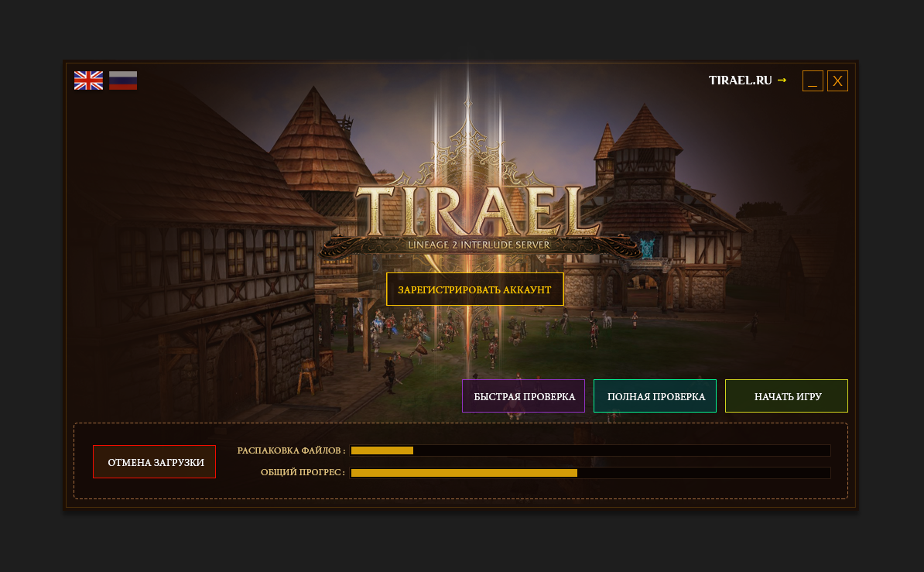This screenshot has width=924, height=572.
Task: Click the unfilled part of unpacking progress bar
Action: pyautogui.click(x=621, y=450)
